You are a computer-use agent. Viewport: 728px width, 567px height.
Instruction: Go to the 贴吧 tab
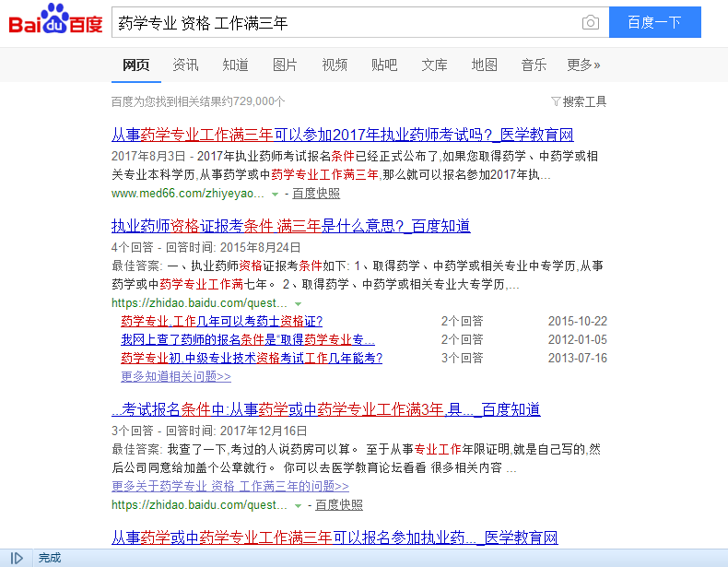point(384,65)
